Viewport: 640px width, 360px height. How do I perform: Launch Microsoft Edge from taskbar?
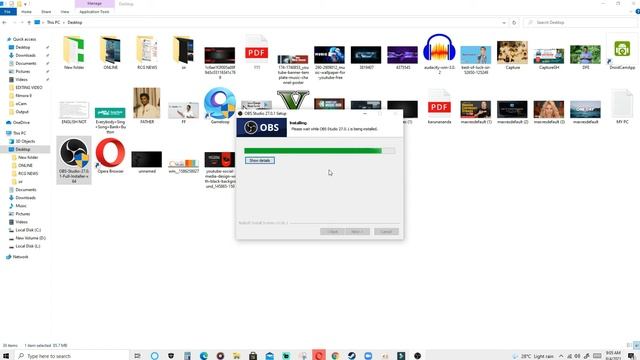(203, 356)
